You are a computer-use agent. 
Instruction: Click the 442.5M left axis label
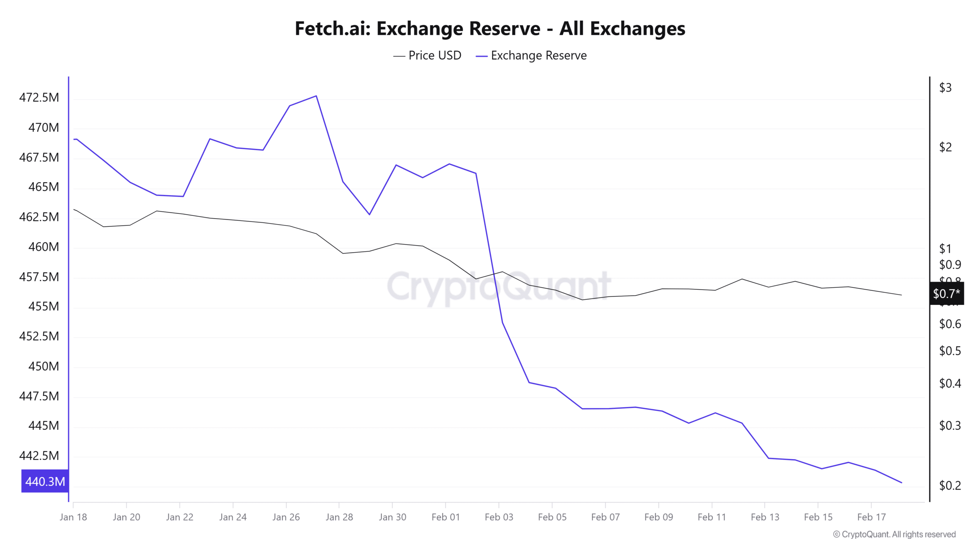(x=39, y=455)
